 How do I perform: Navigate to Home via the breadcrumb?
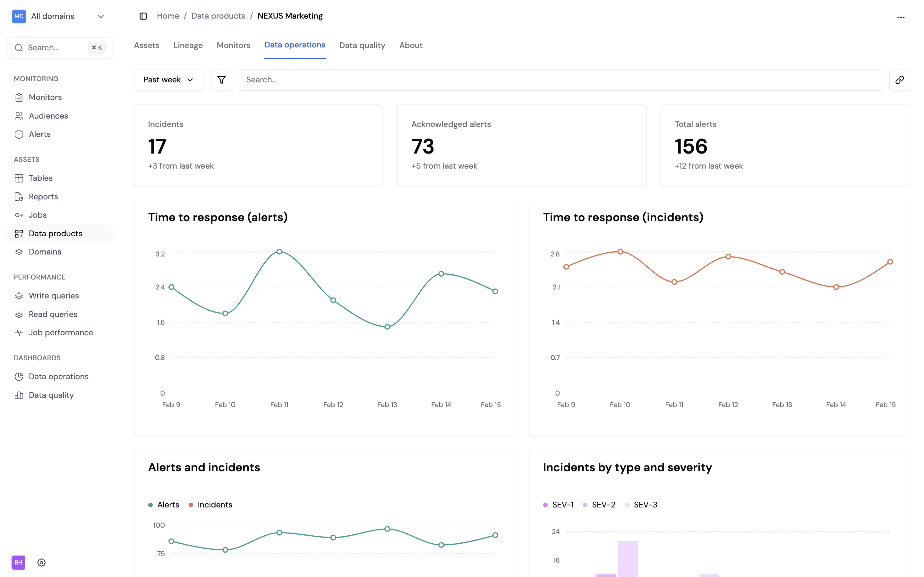[167, 16]
